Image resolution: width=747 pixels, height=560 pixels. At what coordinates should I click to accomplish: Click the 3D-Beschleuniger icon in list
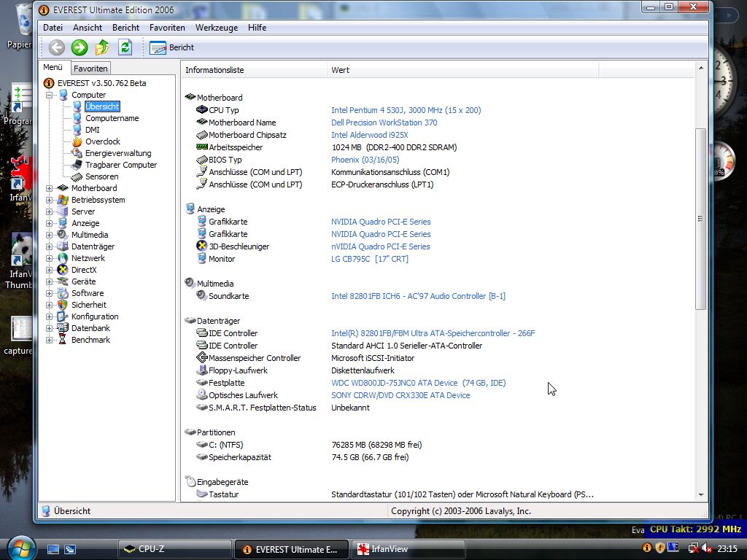(x=201, y=246)
